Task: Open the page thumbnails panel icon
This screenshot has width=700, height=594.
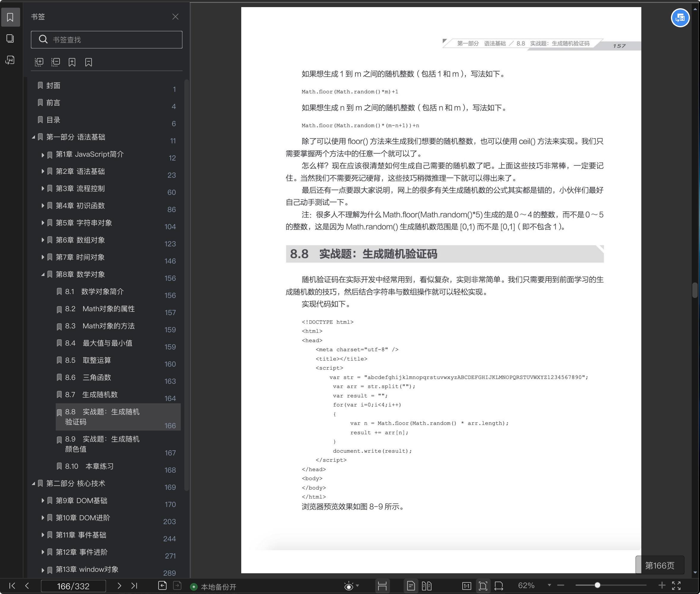Action: click(x=10, y=38)
